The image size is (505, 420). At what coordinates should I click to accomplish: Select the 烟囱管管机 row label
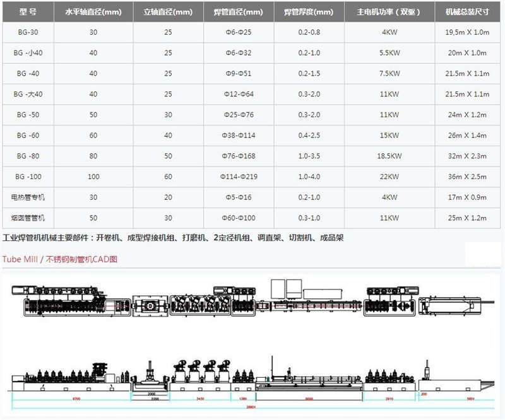pyautogui.click(x=28, y=218)
